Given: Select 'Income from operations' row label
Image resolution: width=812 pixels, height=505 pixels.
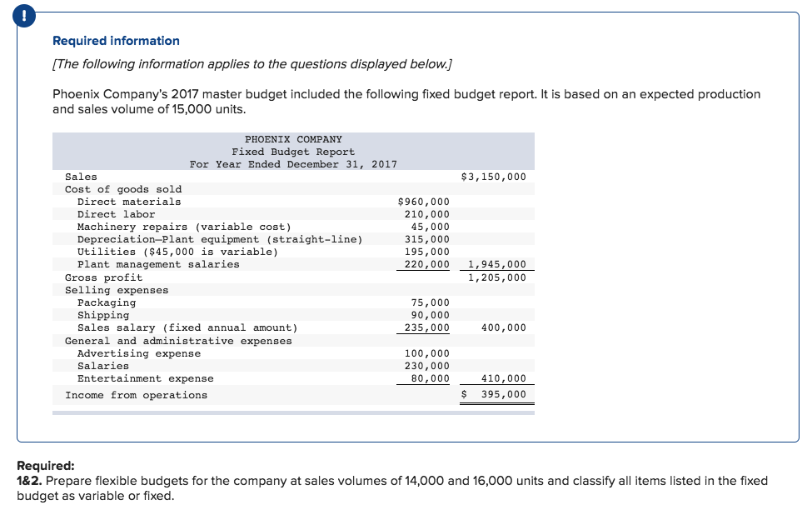Looking at the screenshot, I should (x=137, y=395).
